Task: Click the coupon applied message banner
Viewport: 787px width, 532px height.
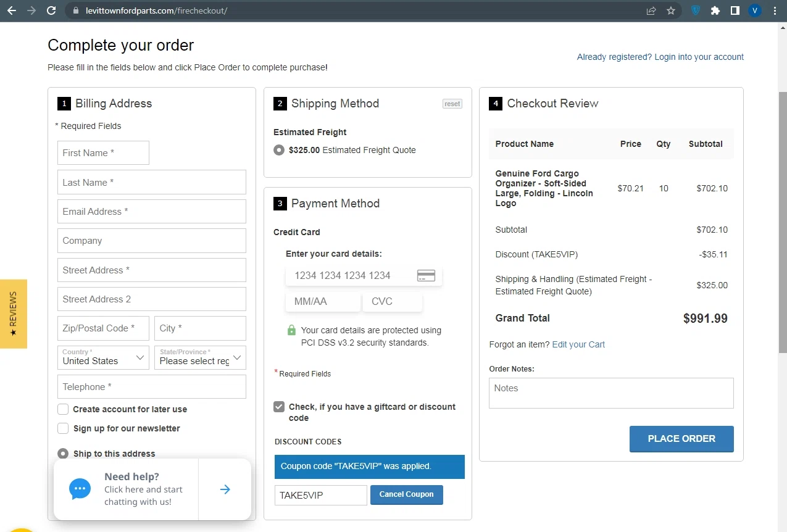Action: coord(370,467)
